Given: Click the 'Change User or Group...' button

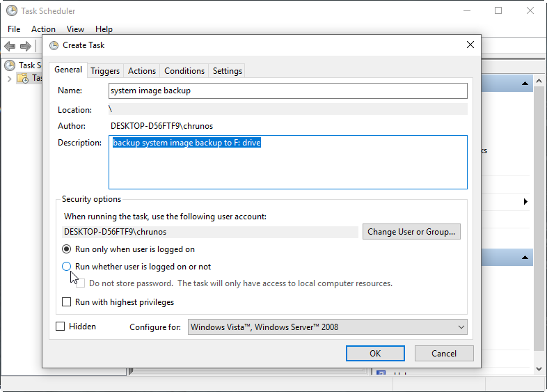Looking at the screenshot, I should point(411,232).
